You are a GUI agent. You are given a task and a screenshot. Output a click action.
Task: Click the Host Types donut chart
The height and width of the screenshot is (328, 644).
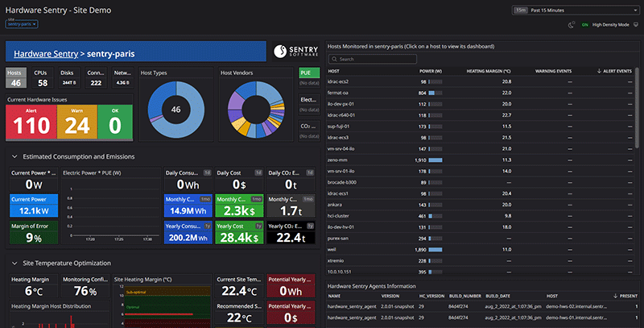(x=176, y=110)
